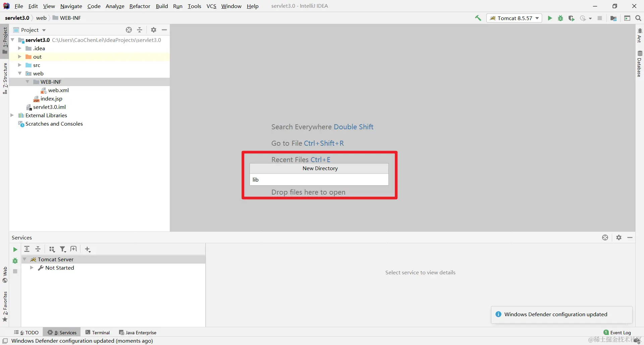The image size is (644, 345).
Task: Toggle the Structure side tab
Action: point(5,79)
